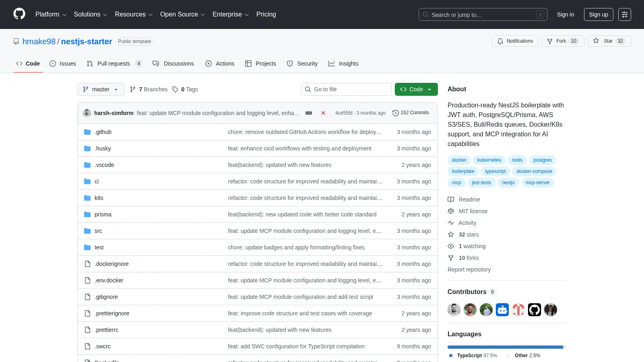Click TypeScript 97.5% language entry
Viewport: 644px width, 362px height.
473,356
